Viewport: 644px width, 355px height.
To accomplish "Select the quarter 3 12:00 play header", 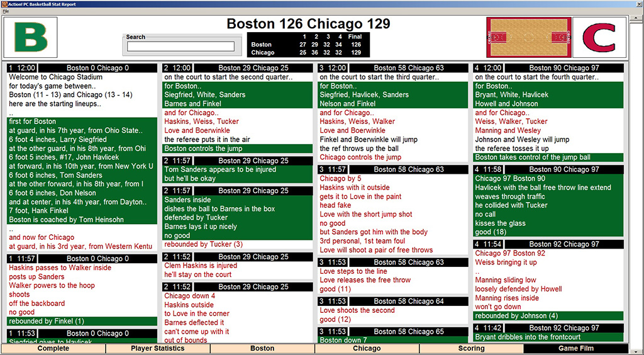I will coord(392,68).
